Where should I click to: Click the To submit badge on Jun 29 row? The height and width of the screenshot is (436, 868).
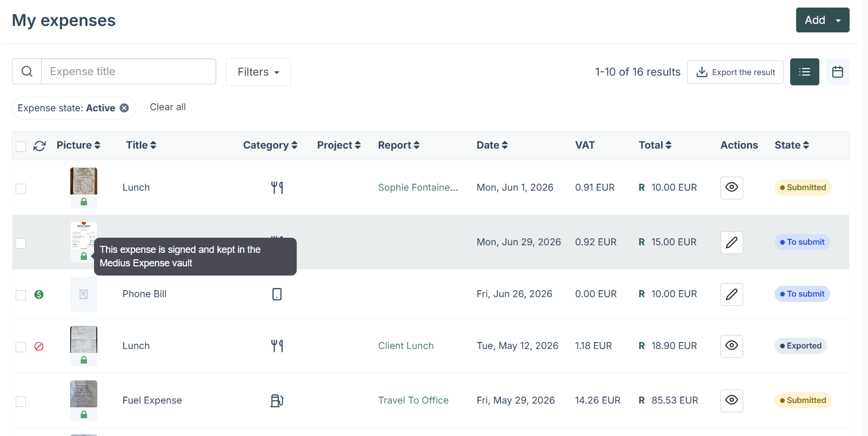pyautogui.click(x=802, y=242)
